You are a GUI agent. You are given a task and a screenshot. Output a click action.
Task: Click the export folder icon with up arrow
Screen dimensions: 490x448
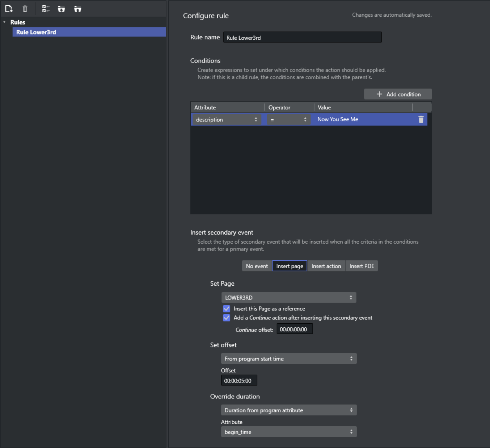77,9
